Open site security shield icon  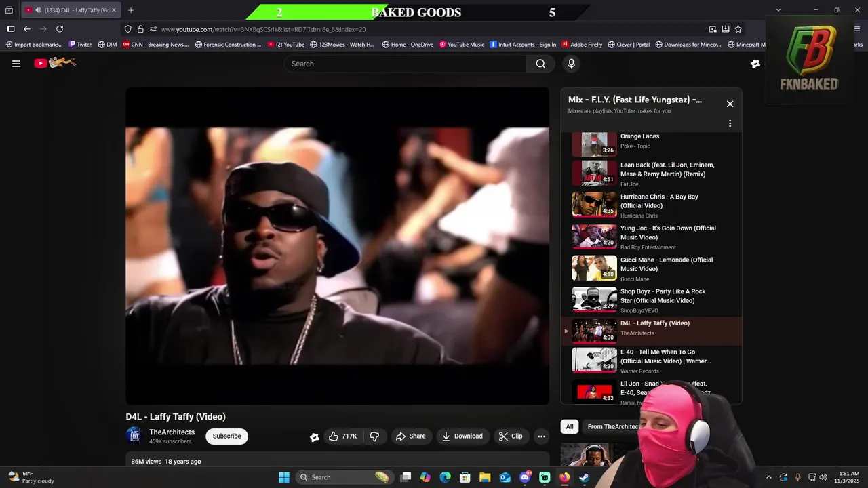(127, 29)
